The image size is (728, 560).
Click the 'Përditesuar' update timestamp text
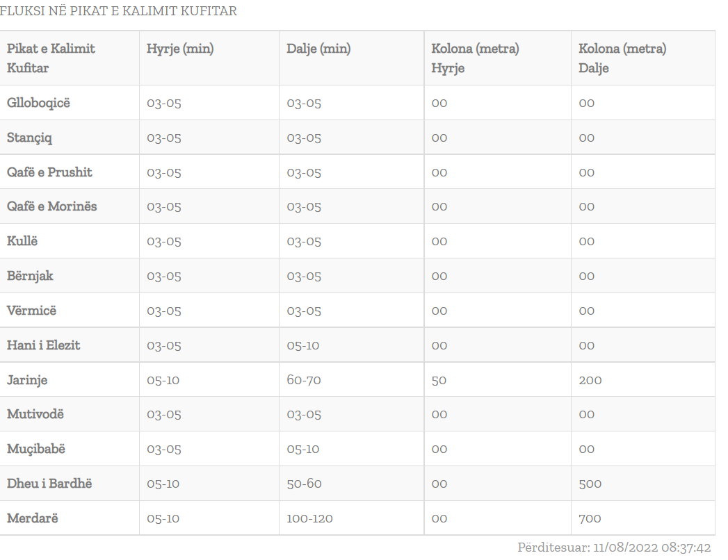click(x=614, y=547)
